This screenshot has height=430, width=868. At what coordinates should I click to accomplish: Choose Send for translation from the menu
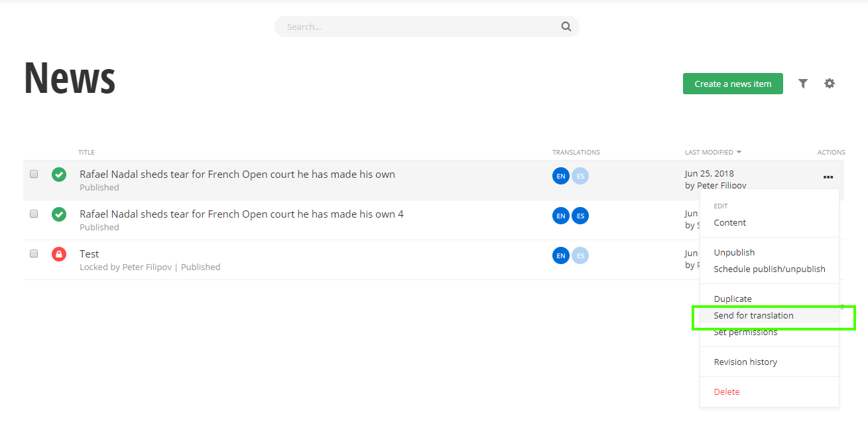pos(754,315)
